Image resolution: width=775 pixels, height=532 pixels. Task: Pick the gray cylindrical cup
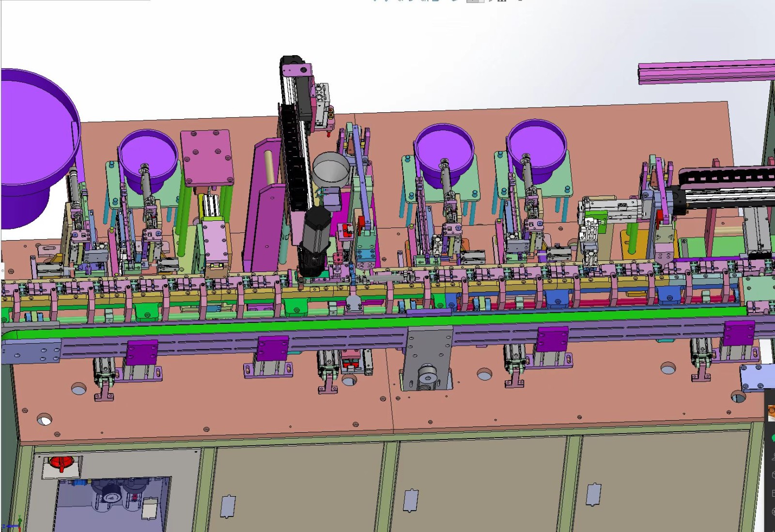tap(331, 169)
